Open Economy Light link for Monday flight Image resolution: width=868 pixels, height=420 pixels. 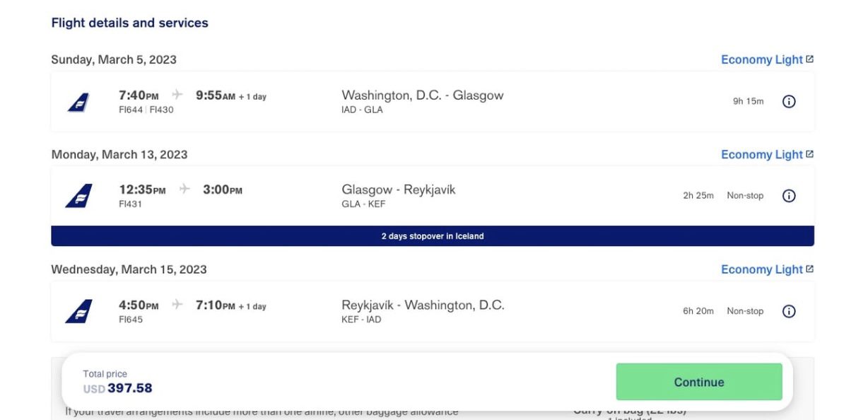coord(761,155)
